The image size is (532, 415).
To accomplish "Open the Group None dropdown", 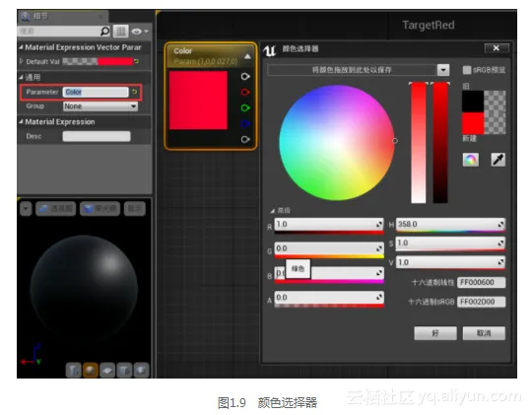I will [x=100, y=106].
